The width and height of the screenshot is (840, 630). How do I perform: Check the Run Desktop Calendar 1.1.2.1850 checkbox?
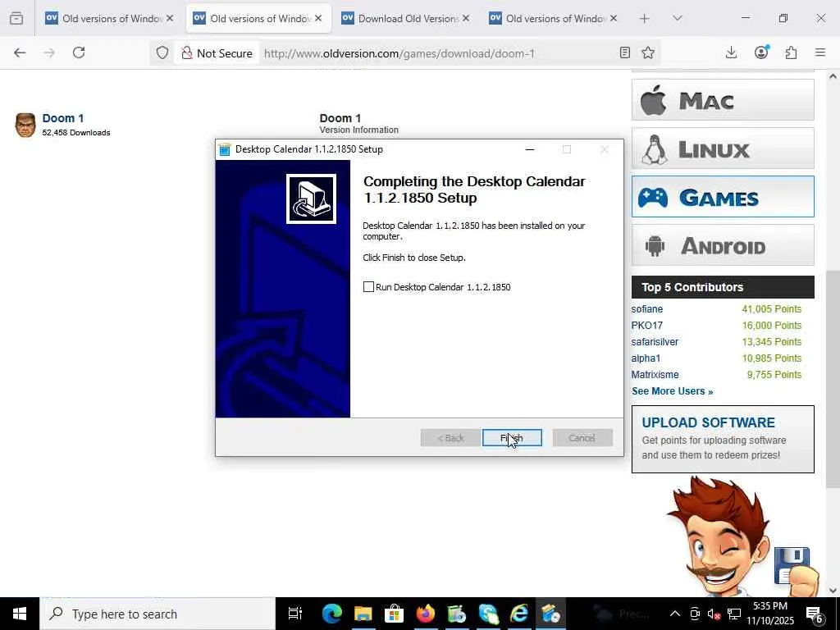click(x=368, y=286)
